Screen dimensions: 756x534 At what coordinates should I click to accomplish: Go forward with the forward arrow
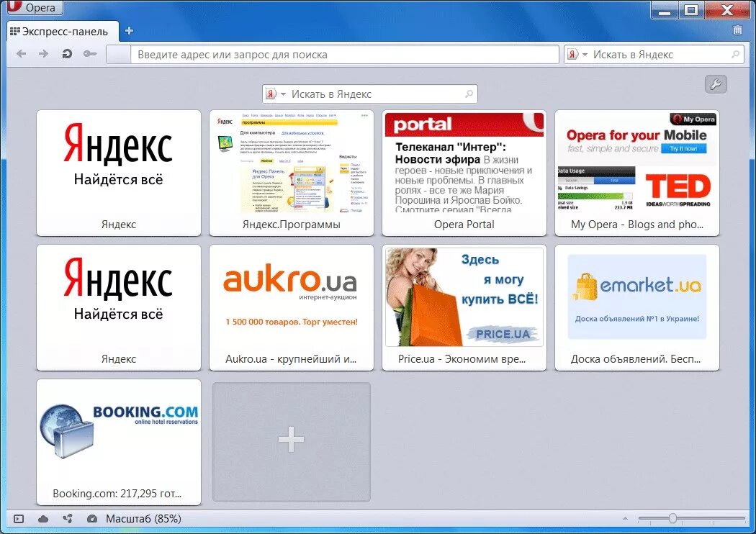click(x=43, y=54)
